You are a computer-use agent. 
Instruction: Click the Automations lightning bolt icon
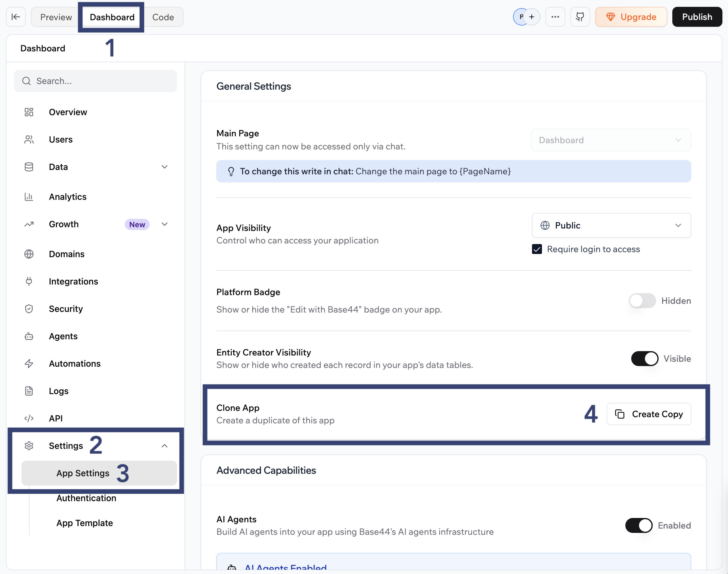(x=29, y=364)
